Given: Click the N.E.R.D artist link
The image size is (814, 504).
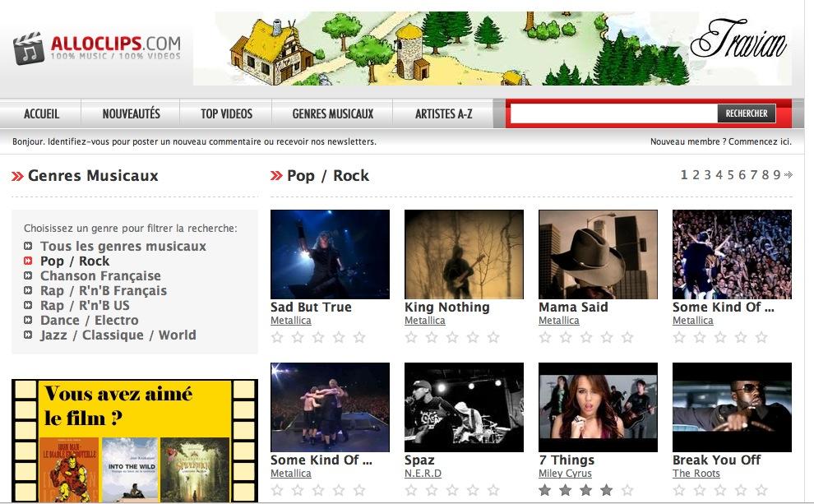Looking at the screenshot, I should (x=423, y=474).
